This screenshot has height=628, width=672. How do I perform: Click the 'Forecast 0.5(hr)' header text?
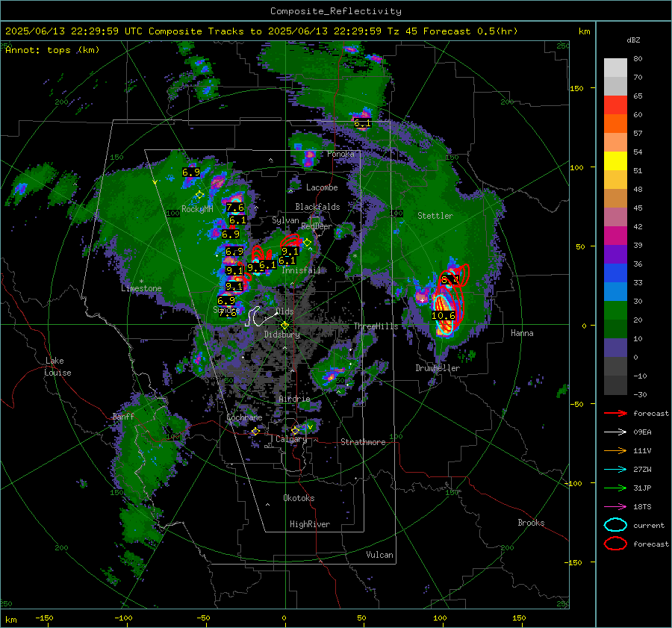tap(470, 31)
